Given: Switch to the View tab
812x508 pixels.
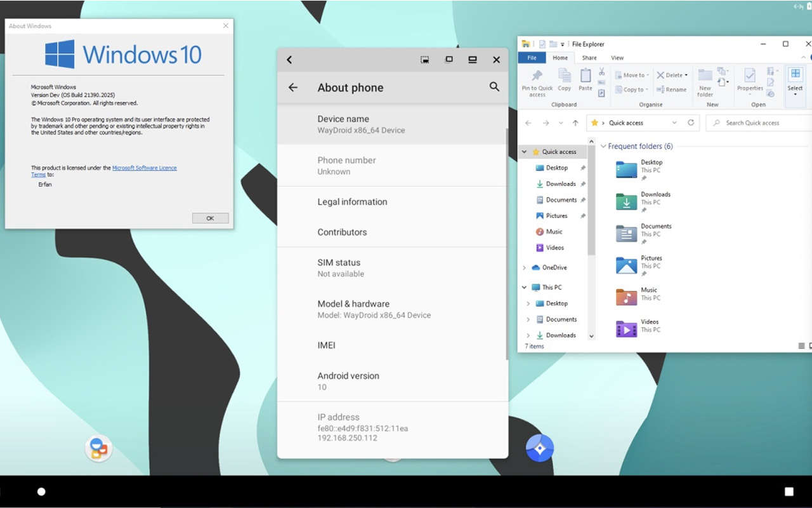Looking at the screenshot, I should coord(617,58).
